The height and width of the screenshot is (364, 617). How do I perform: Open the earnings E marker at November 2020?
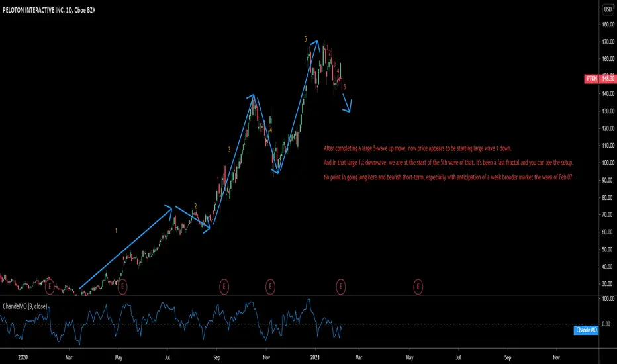click(270, 287)
